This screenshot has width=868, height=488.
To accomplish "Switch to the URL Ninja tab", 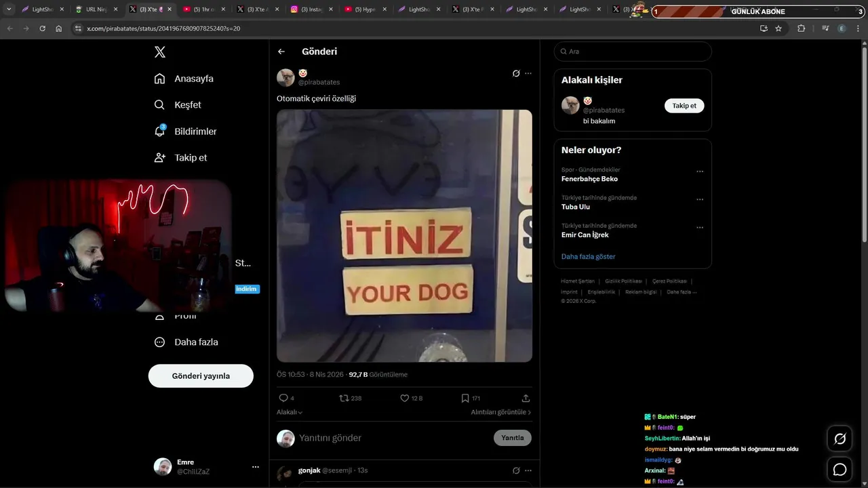I will (x=96, y=9).
